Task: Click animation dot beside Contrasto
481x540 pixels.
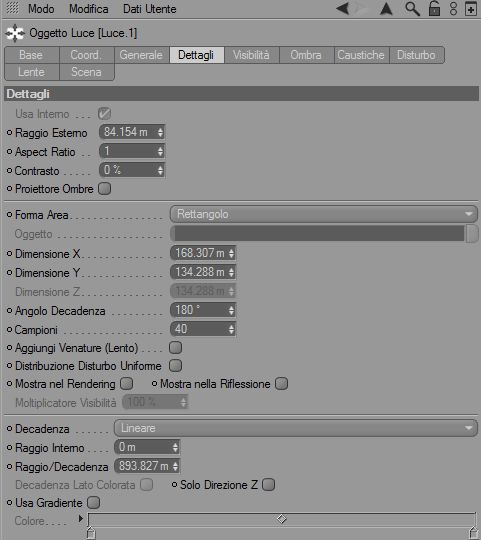Action: pos(9,170)
